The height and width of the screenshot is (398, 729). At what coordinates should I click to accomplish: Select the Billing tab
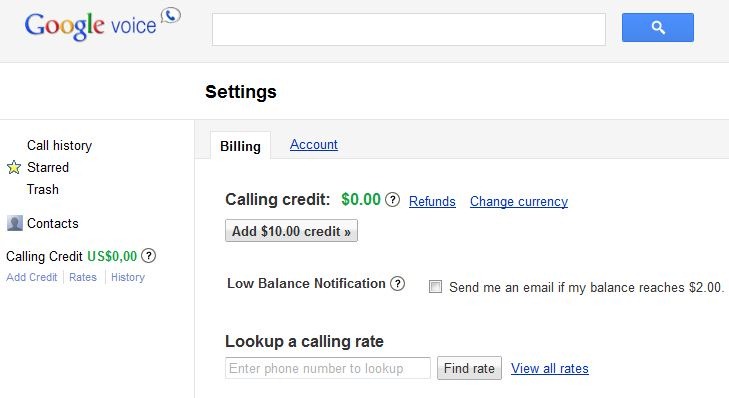point(240,146)
